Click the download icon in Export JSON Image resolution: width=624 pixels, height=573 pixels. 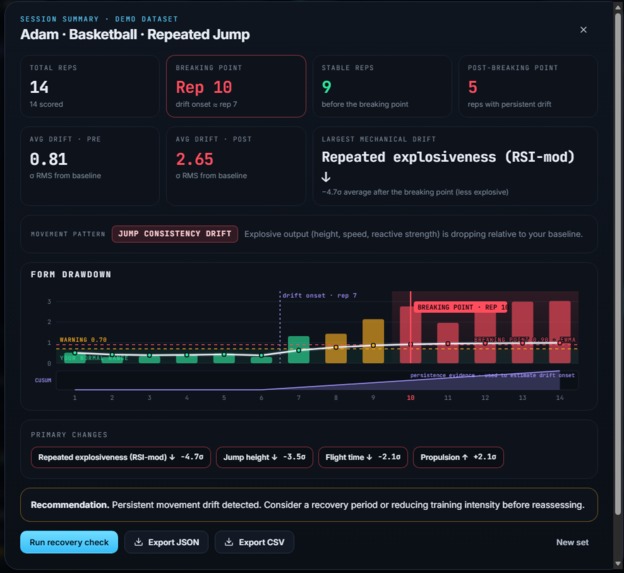(138, 542)
